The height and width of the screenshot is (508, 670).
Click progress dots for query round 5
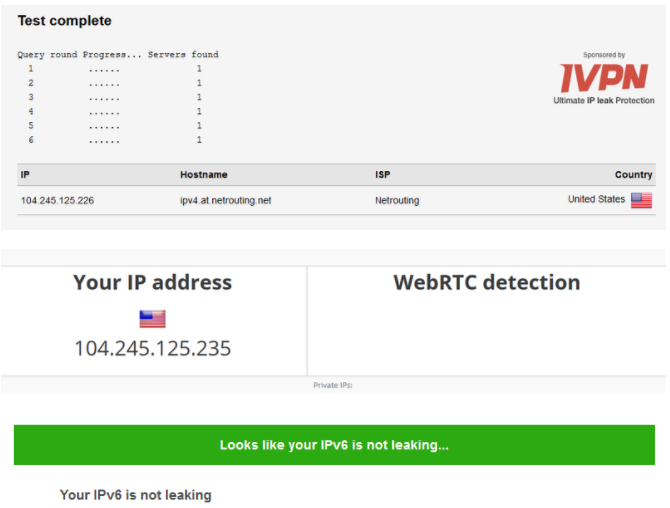tap(104, 127)
